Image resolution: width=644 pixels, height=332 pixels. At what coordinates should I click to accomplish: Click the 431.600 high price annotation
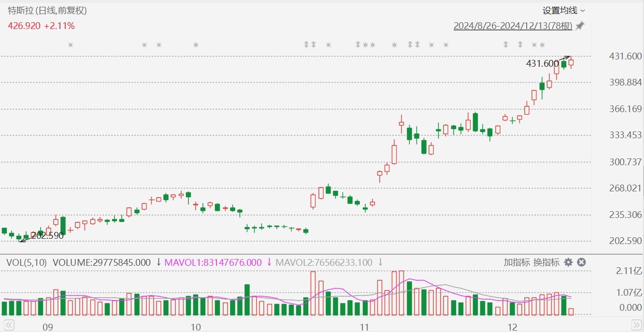point(542,63)
